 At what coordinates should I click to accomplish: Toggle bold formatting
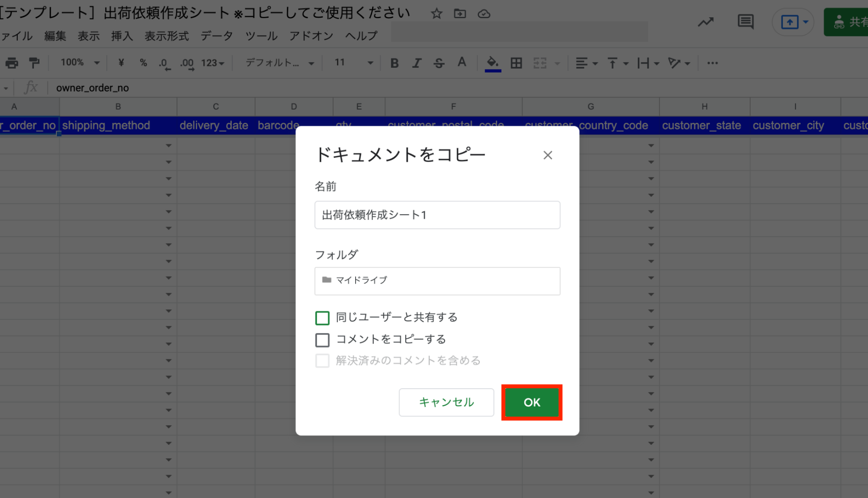point(394,63)
